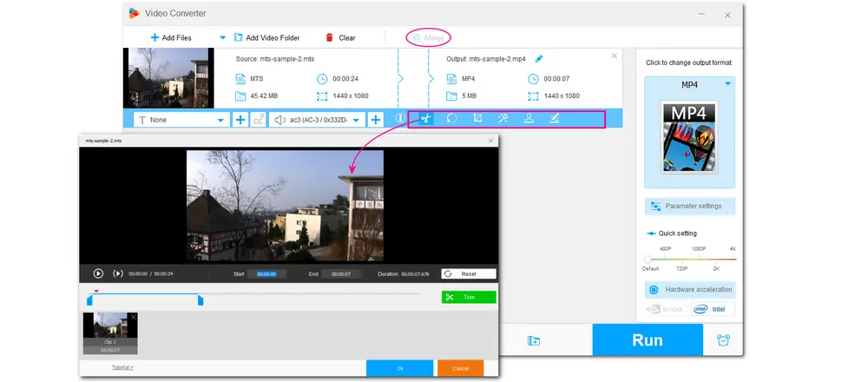Click the Quick setting resolution slider handle
The width and height of the screenshot is (868, 382).
click(x=648, y=259)
